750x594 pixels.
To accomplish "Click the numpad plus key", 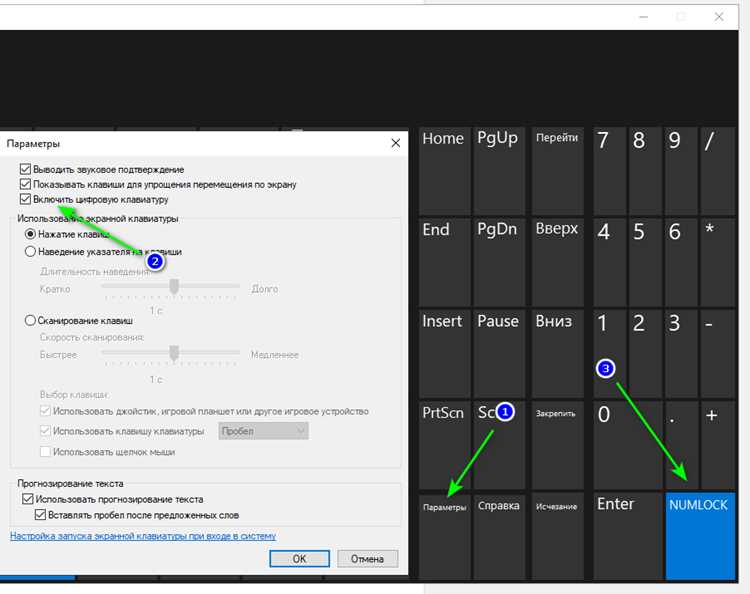I will 717,445.
